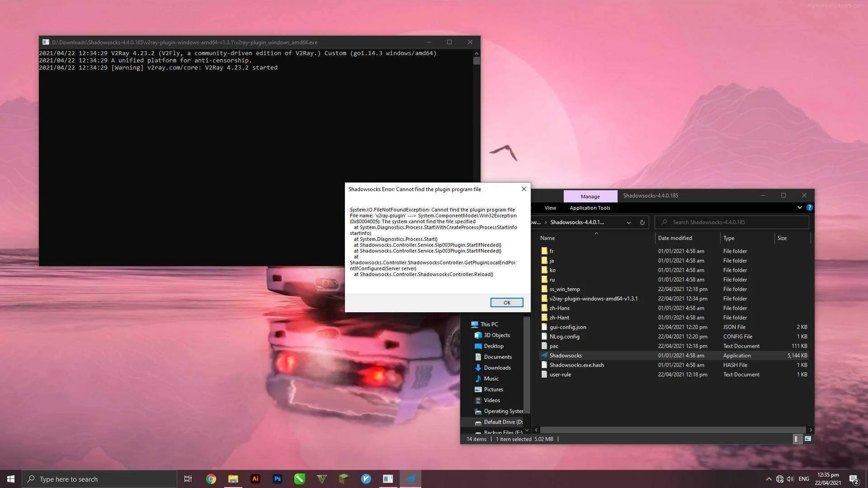Open Adobe Illustrator from the taskbar
This screenshot has height=488, width=868.
pyautogui.click(x=255, y=479)
